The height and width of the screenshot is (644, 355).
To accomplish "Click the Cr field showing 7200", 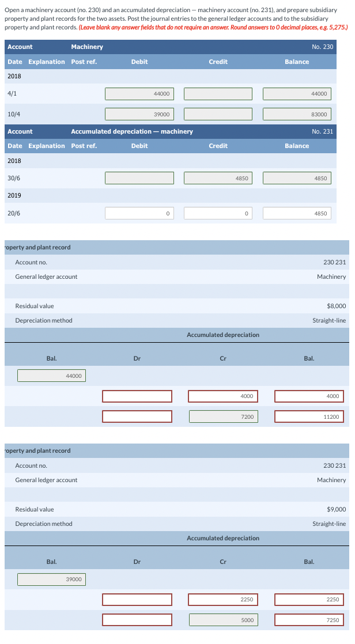I will pos(223,416).
